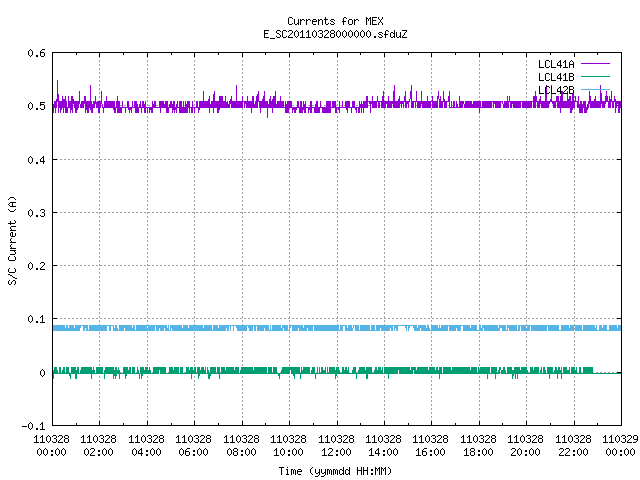Click the x-axis tick 110328 06:00
Screen dimensions: 640x480
pyautogui.click(x=194, y=445)
